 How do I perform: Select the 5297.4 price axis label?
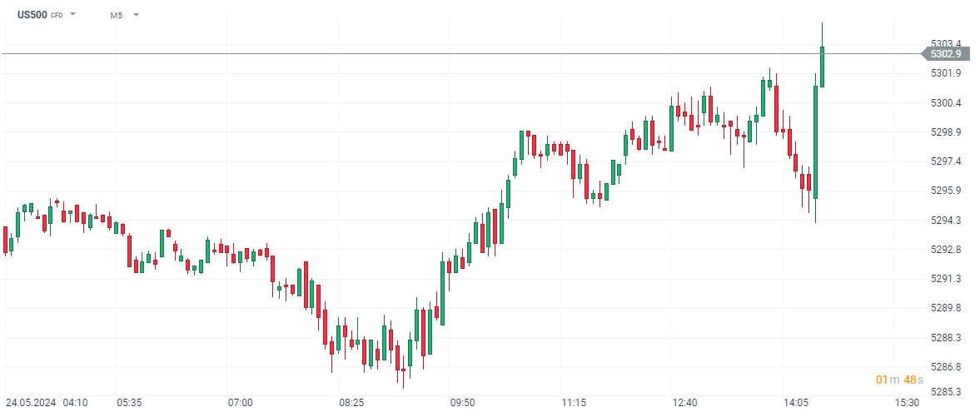point(946,161)
